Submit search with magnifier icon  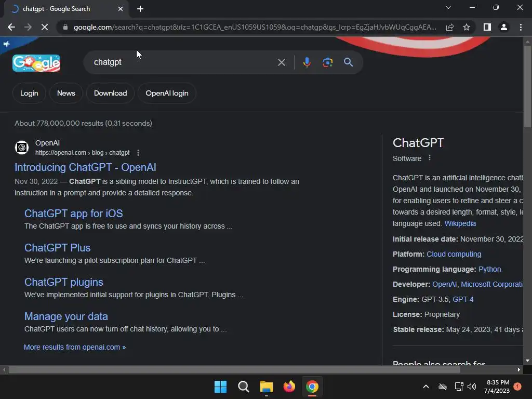(x=348, y=62)
